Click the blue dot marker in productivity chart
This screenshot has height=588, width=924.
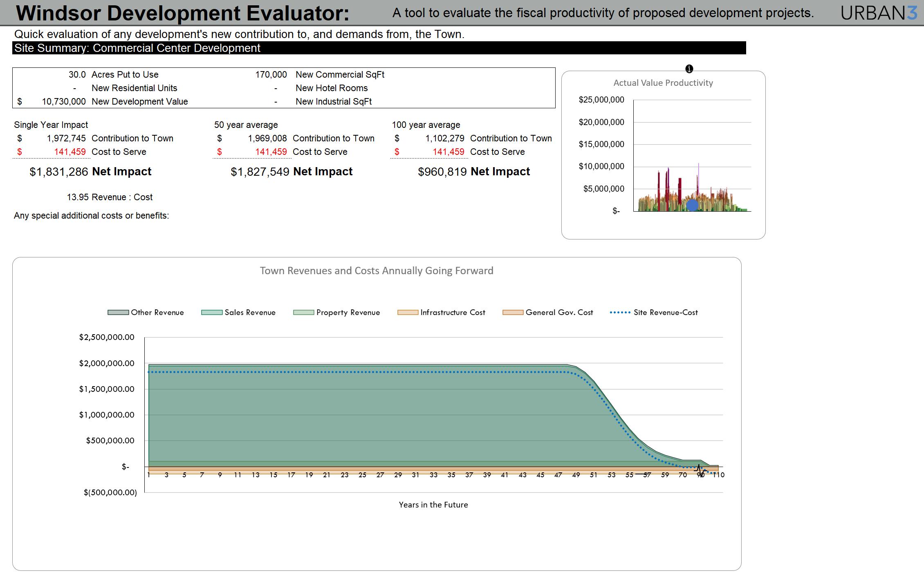coord(692,205)
